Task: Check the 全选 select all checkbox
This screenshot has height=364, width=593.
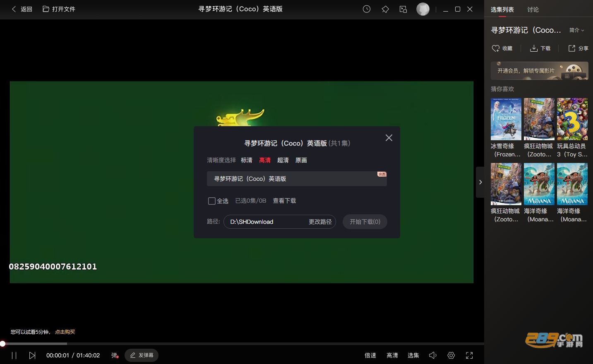Action: point(212,201)
